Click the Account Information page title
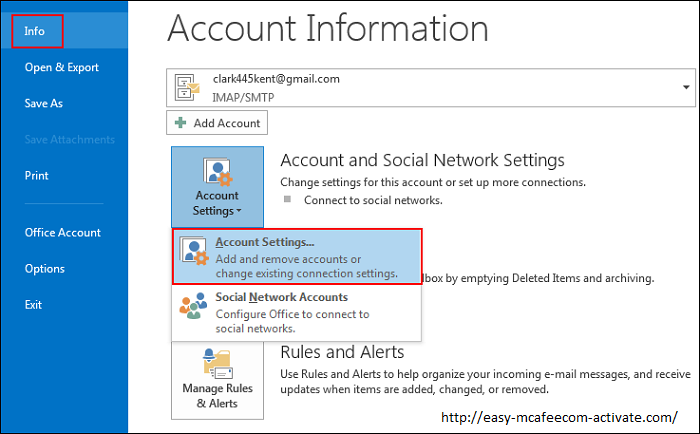Image resolution: width=700 pixels, height=434 pixels. click(x=328, y=28)
